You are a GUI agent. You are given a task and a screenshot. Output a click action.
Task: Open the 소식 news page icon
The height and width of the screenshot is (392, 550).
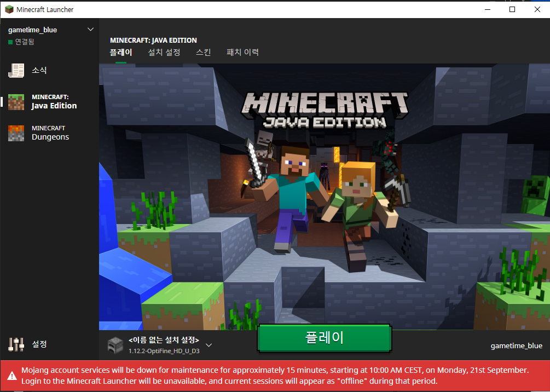pyautogui.click(x=16, y=71)
